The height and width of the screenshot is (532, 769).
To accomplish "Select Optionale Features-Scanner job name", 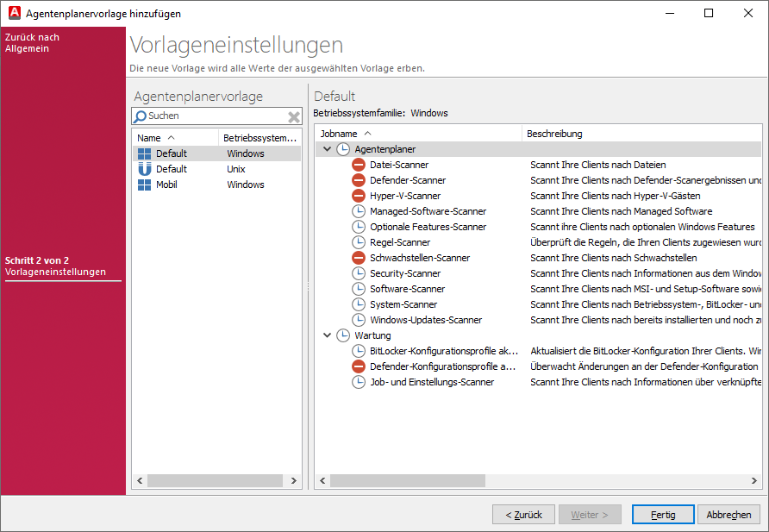I will tap(428, 227).
